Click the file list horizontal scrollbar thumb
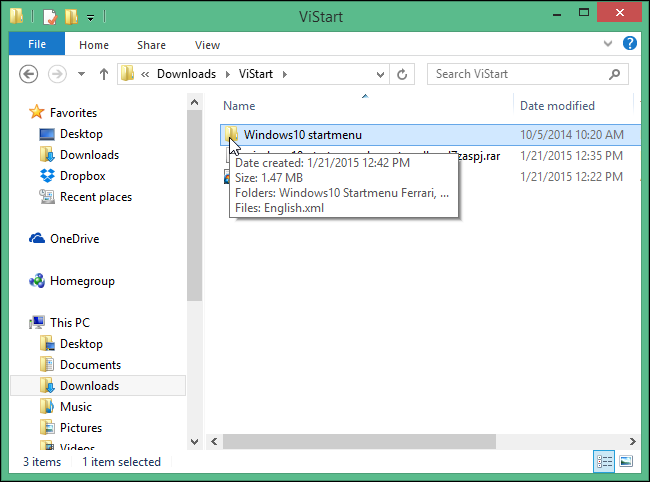This screenshot has width=650, height=482. click(359, 441)
